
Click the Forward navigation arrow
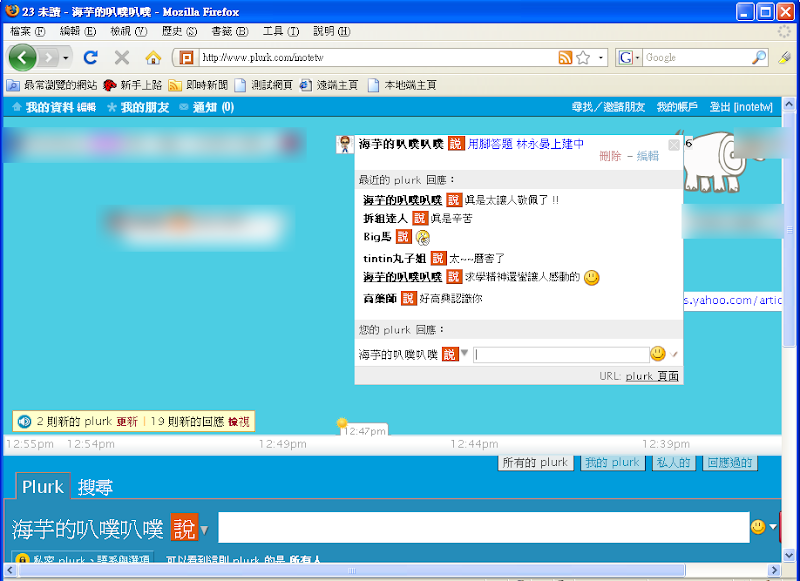pos(48,58)
